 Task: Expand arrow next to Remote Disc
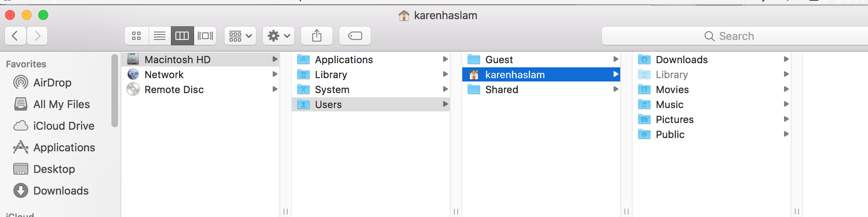275,89
